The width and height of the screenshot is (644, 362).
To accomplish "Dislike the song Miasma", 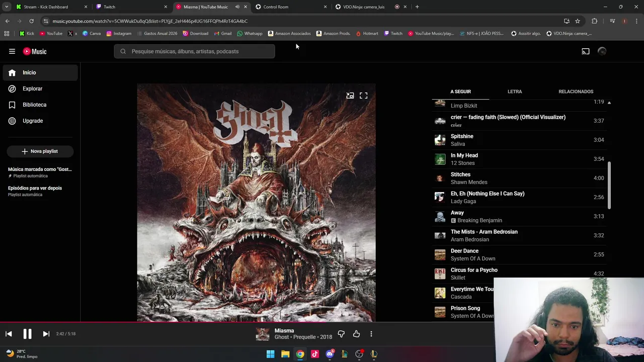I will tap(341, 334).
